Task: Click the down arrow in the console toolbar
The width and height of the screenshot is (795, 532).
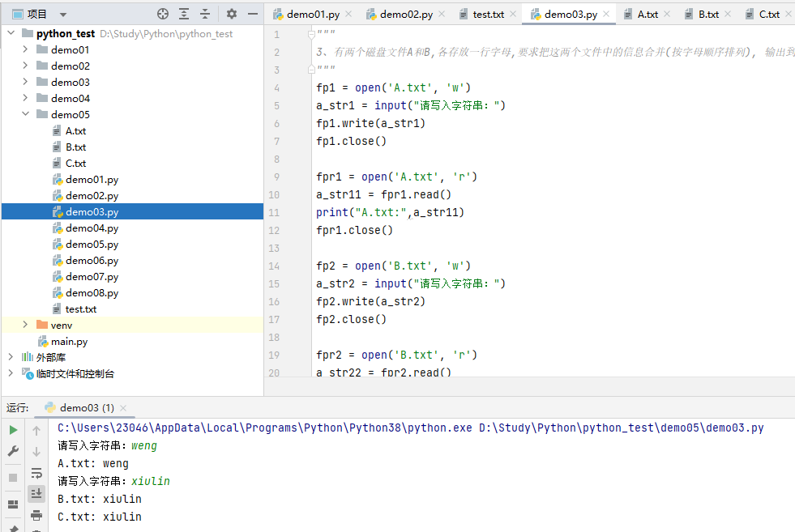Action: 36,452
